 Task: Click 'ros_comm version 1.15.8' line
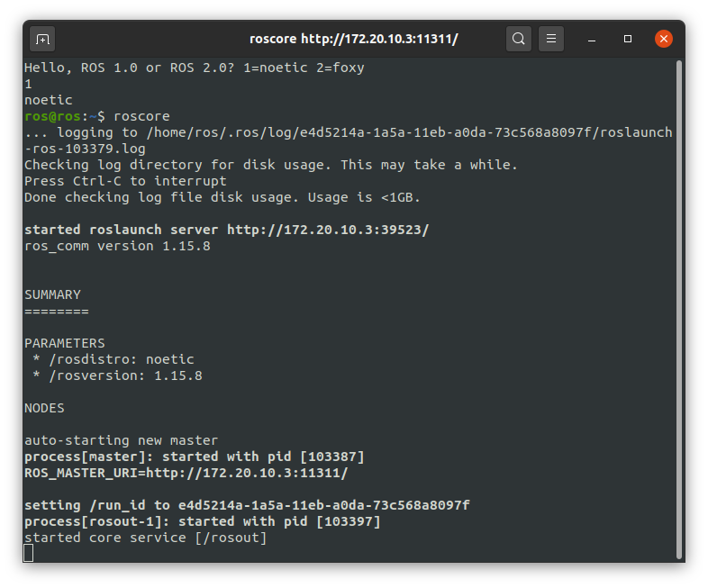[x=117, y=246]
